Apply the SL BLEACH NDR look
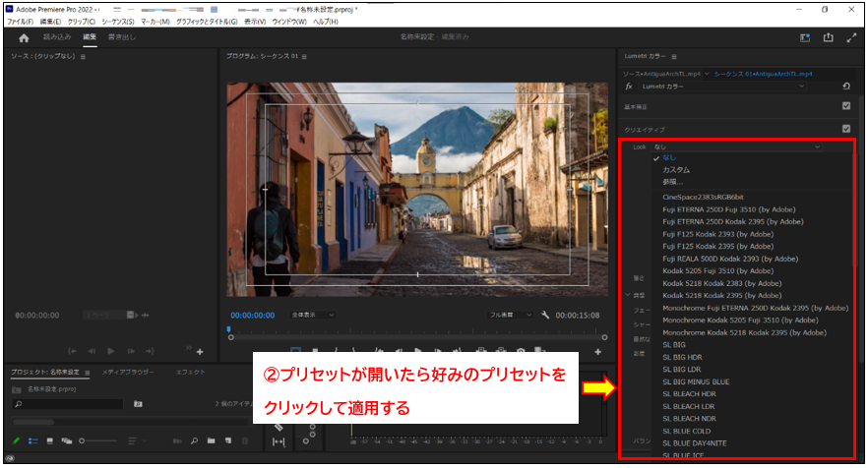 689,419
